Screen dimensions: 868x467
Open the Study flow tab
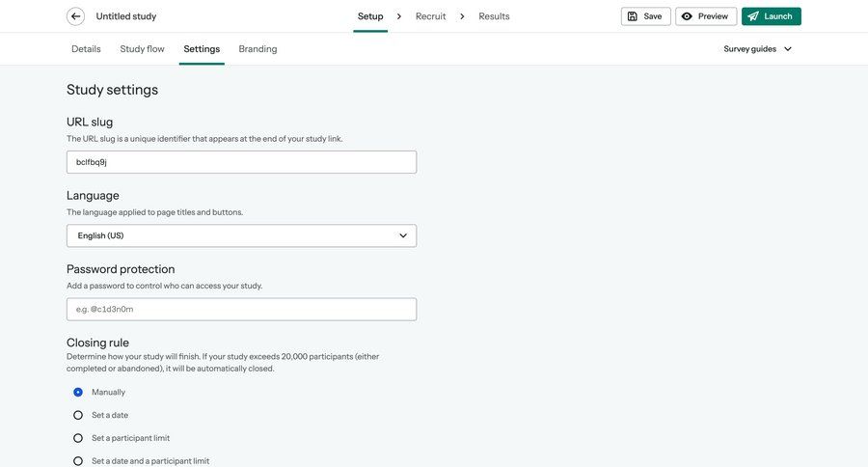click(142, 49)
